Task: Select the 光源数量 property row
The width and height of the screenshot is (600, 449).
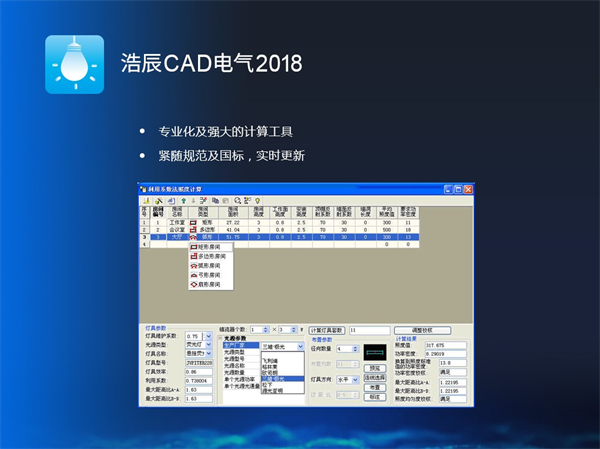Action: [241, 372]
